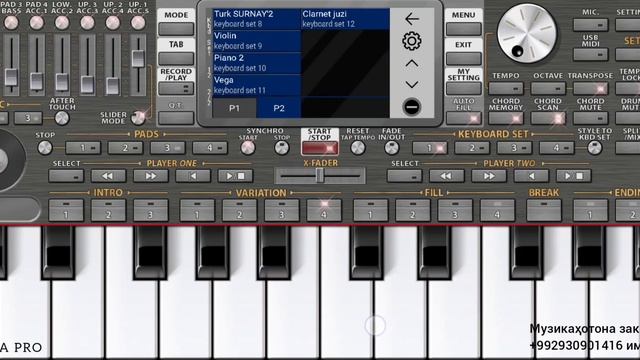Viewport: 640px width, 360px height.
Task: Click Player Two previous track button
Action: point(531,176)
